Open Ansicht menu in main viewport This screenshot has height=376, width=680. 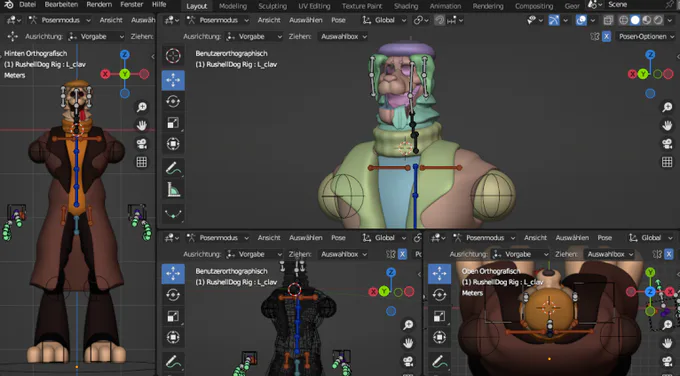269,20
